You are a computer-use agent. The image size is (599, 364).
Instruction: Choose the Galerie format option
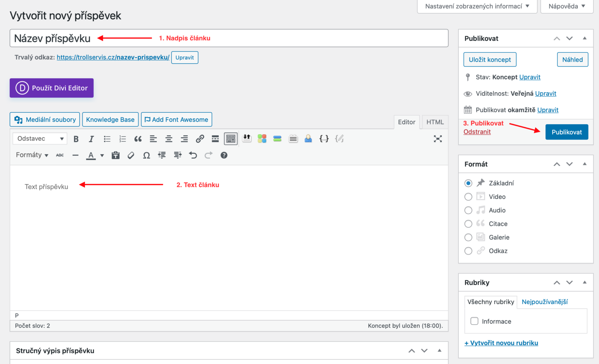point(468,238)
